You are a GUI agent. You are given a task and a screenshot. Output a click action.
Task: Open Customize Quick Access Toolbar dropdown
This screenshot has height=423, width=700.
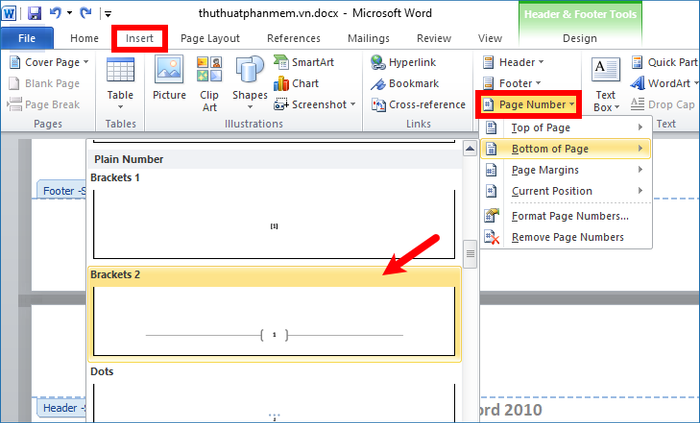tap(108, 14)
